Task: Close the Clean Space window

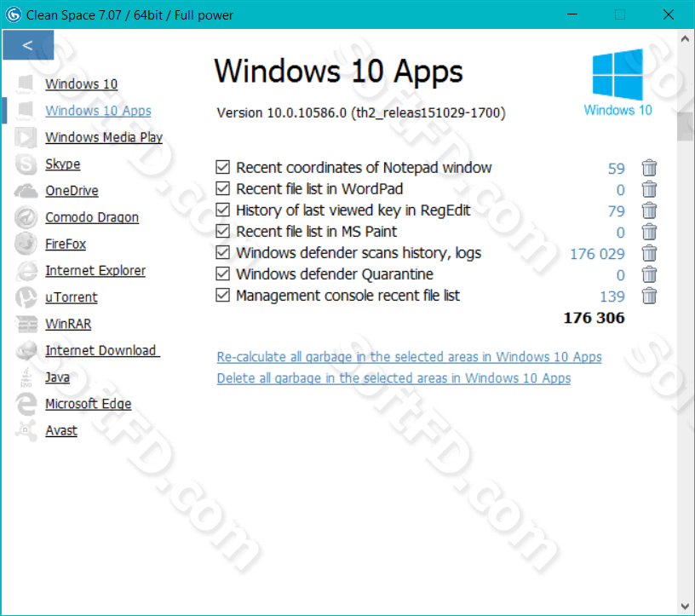Action: pyautogui.click(x=669, y=14)
